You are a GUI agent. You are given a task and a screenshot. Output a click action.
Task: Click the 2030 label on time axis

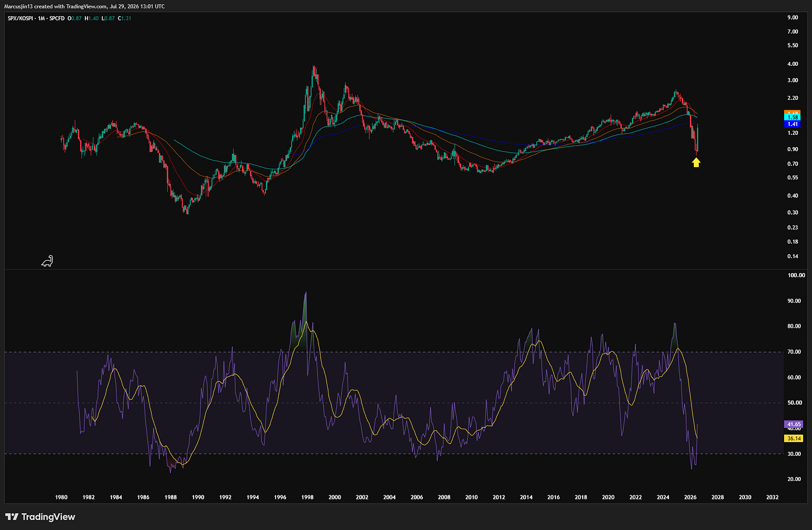[745, 498]
